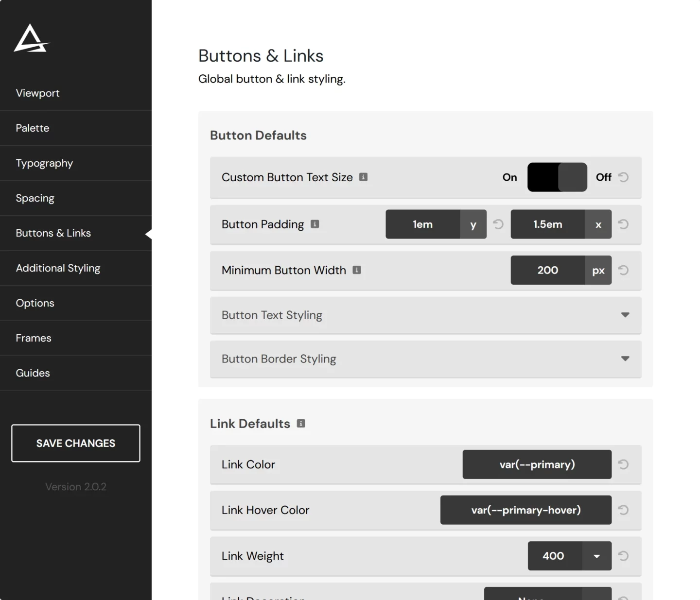Click the Link Weight 400 value

coord(554,556)
